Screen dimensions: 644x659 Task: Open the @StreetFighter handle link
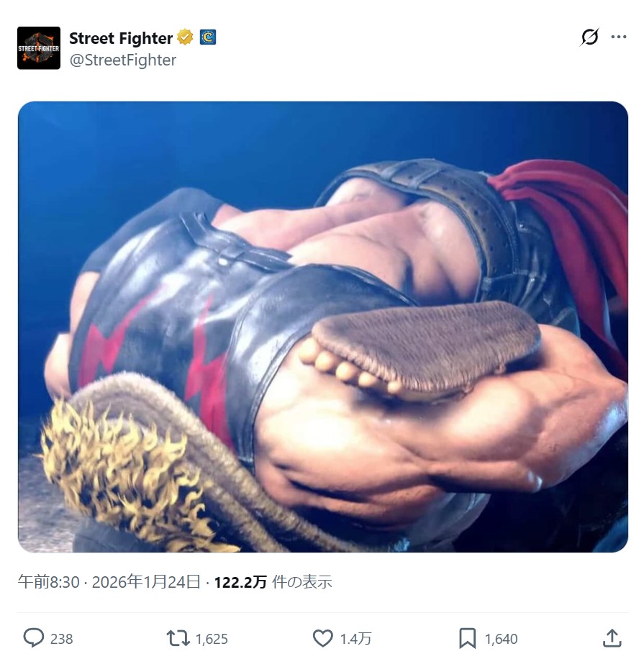(x=123, y=60)
